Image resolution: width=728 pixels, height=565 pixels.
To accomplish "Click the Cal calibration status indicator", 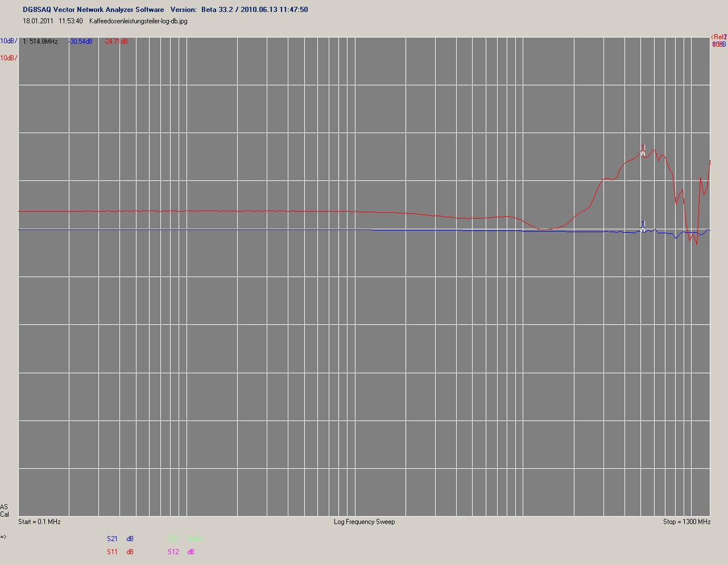I will pyautogui.click(x=5, y=514).
